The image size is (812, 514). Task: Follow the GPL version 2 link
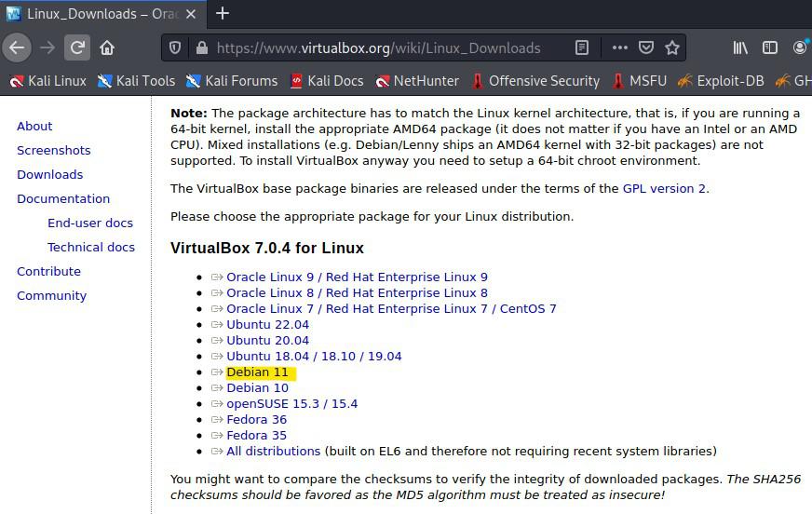(665, 188)
